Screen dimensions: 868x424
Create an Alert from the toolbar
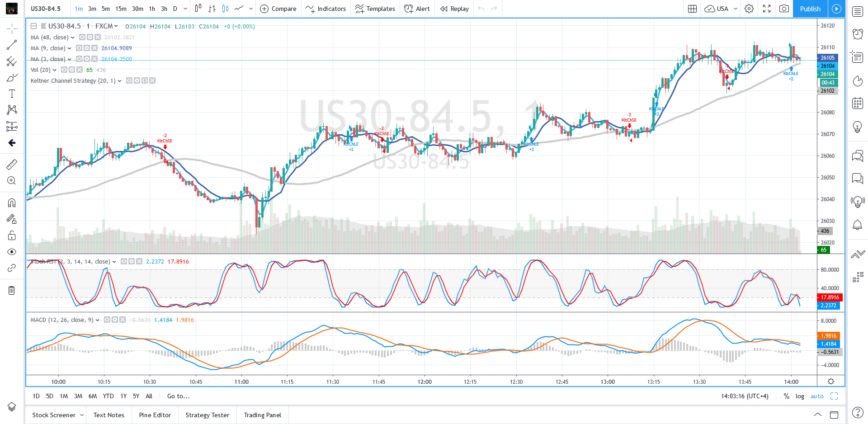(417, 9)
